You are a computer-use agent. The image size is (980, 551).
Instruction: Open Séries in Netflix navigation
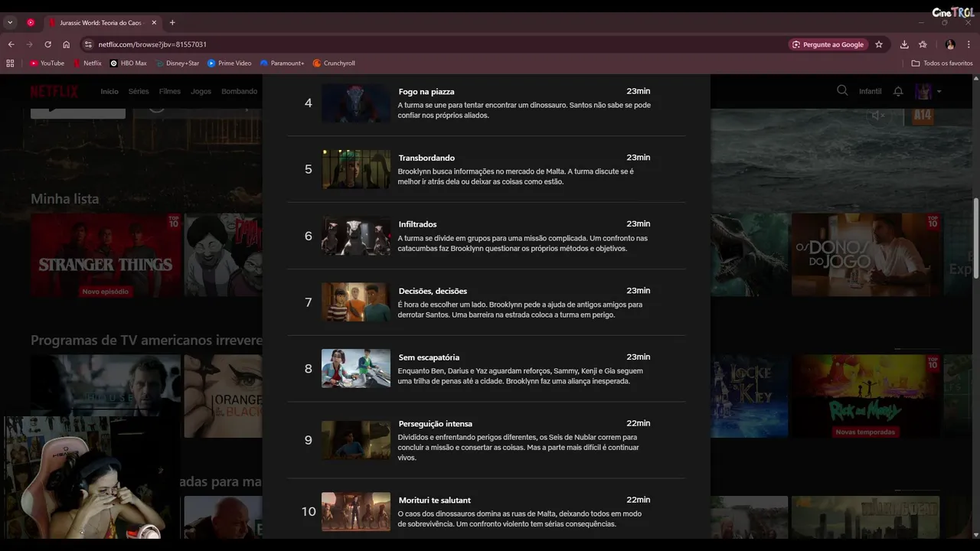coord(139,91)
